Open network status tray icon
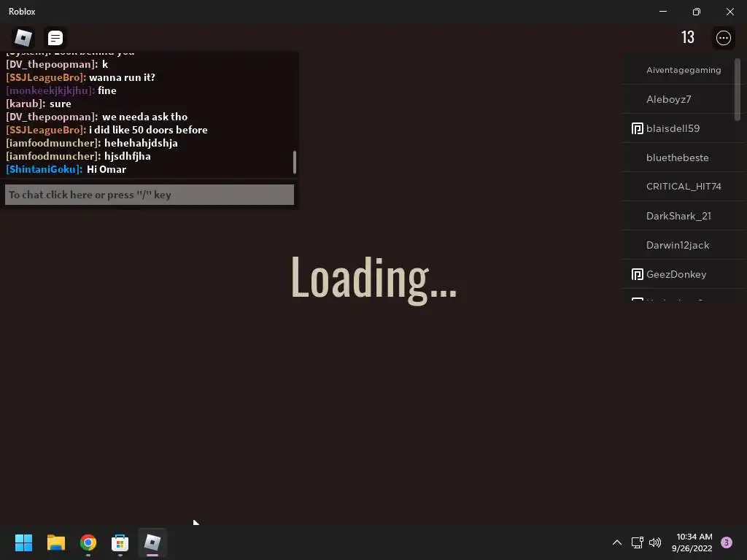 point(637,542)
